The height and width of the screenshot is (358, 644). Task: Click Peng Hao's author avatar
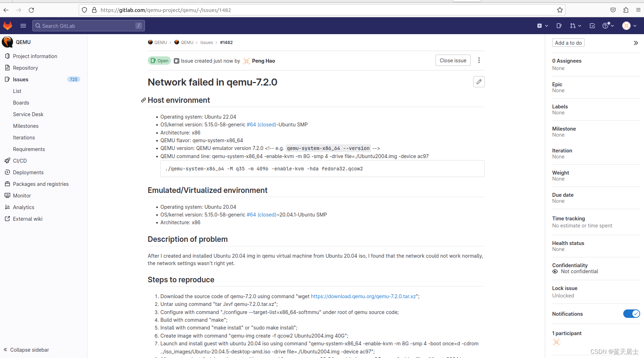coord(246,61)
